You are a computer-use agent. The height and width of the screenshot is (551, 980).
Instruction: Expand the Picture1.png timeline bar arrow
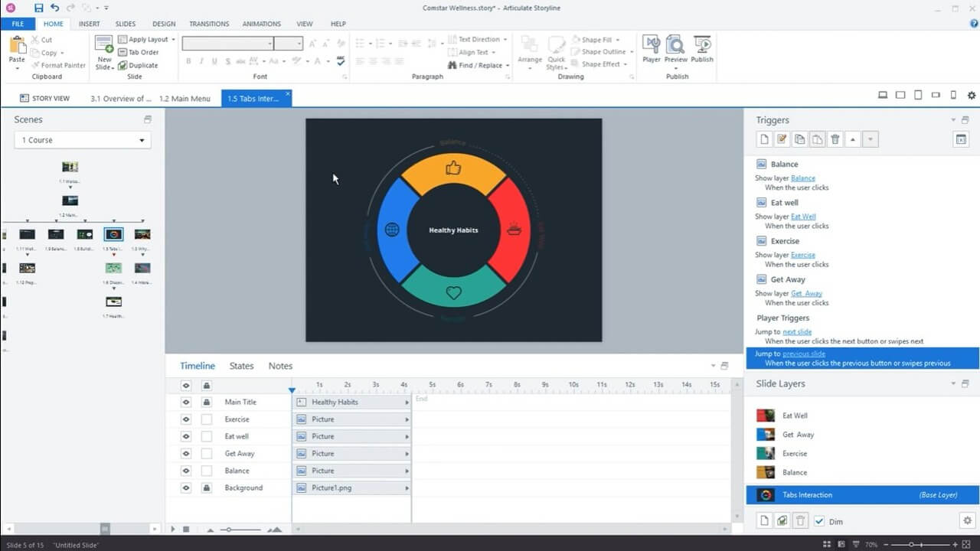407,487
